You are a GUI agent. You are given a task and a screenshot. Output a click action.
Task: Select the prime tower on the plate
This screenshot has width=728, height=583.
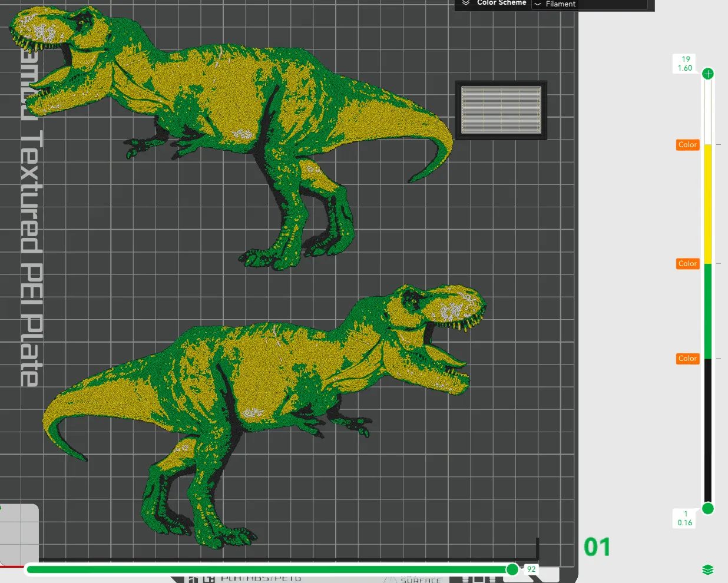(x=501, y=110)
